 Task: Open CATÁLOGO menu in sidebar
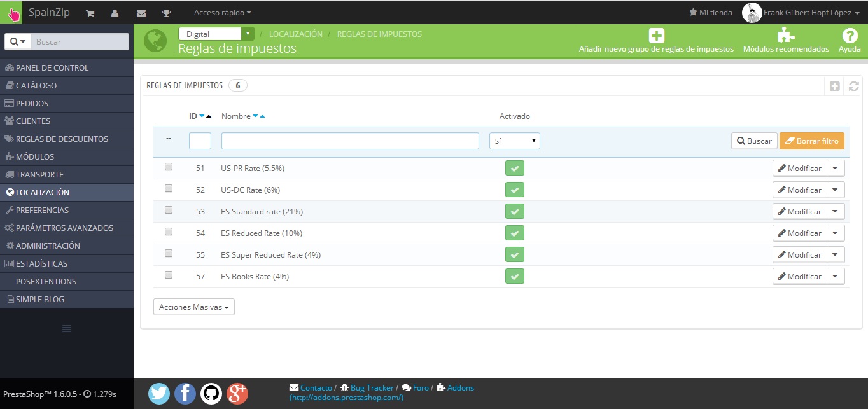(67, 85)
